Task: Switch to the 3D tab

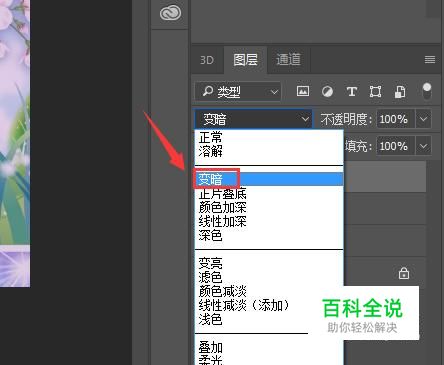Action: click(207, 60)
